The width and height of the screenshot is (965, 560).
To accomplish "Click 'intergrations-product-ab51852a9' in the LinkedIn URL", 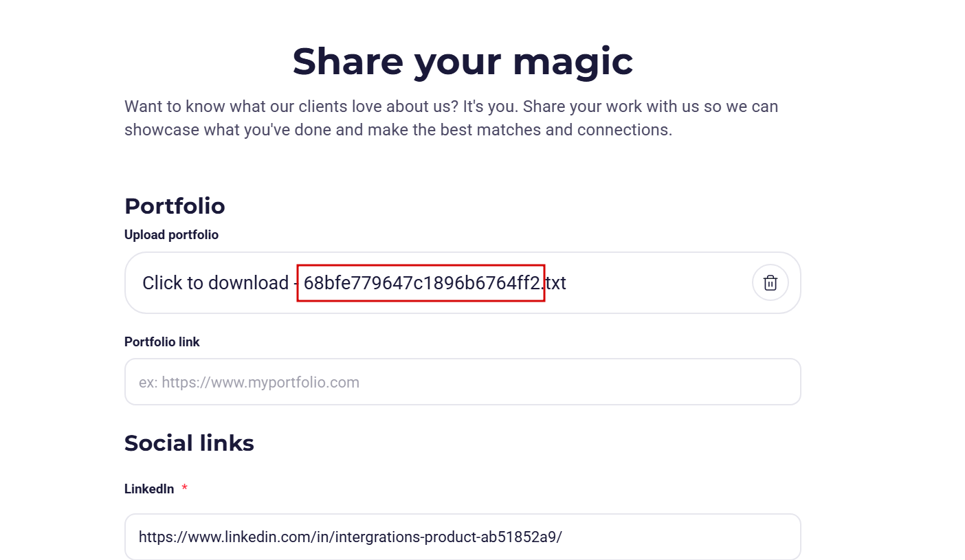I will pos(446,537).
